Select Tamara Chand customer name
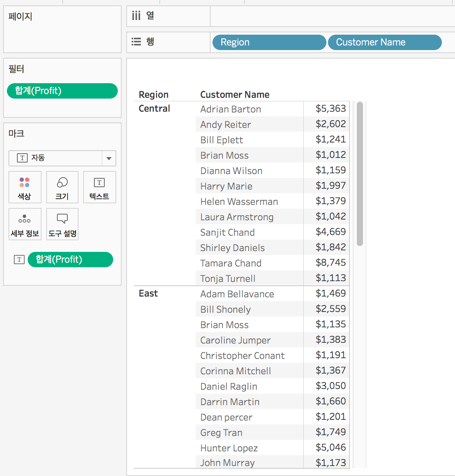The width and height of the screenshot is (455, 476). pos(231,263)
